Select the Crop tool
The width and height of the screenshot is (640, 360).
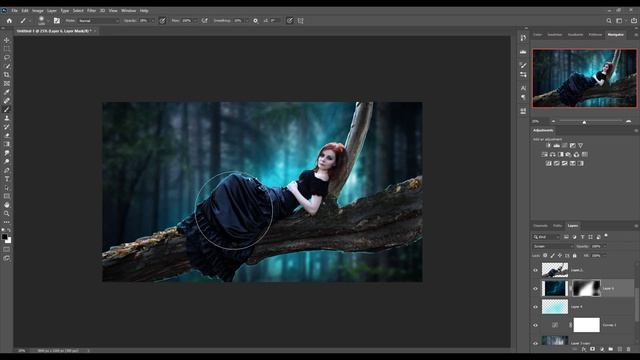[7, 75]
